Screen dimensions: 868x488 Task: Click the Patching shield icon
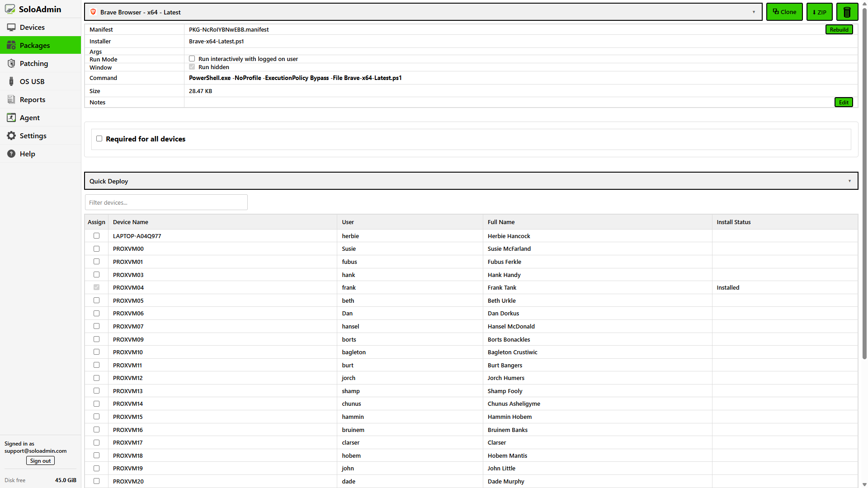pyautogui.click(x=11, y=64)
